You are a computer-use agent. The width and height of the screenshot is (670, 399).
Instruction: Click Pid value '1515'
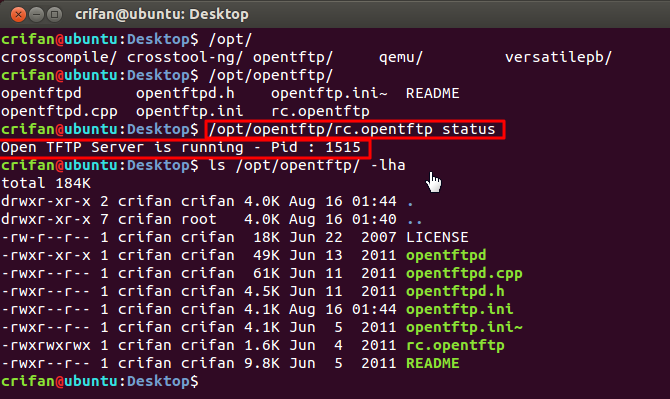point(343,147)
